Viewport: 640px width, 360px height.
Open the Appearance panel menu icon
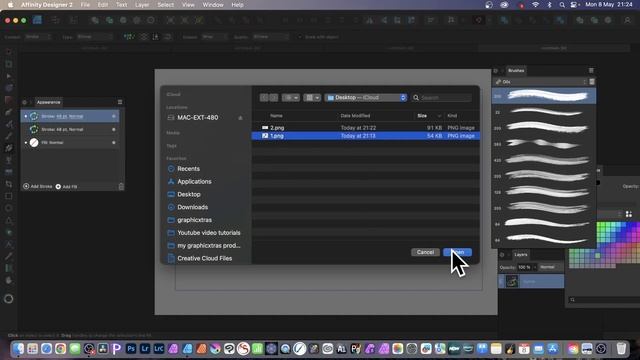[120, 102]
